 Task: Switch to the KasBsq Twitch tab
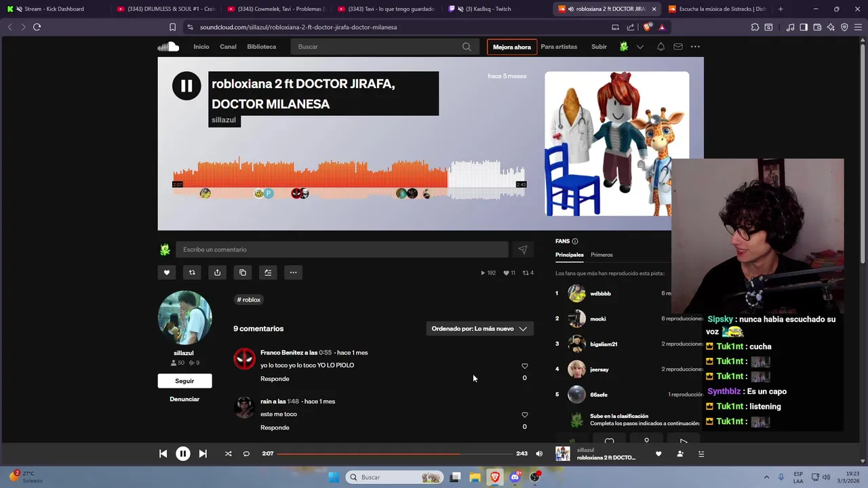(492, 9)
